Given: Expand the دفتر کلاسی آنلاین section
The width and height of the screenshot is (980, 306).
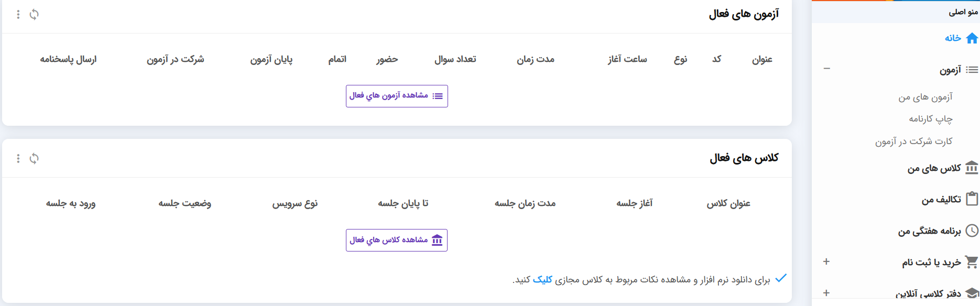Looking at the screenshot, I should pyautogui.click(x=826, y=293).
